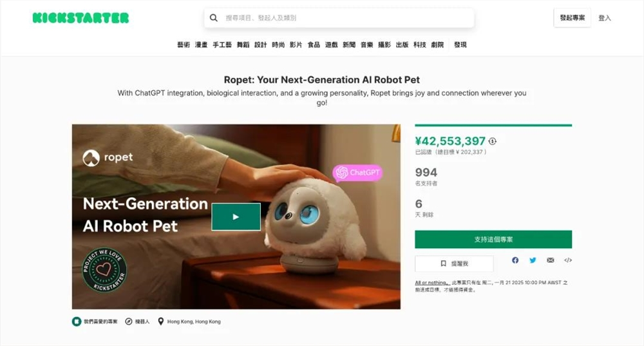Focus the project search field
644x346 pixels.
345,18
